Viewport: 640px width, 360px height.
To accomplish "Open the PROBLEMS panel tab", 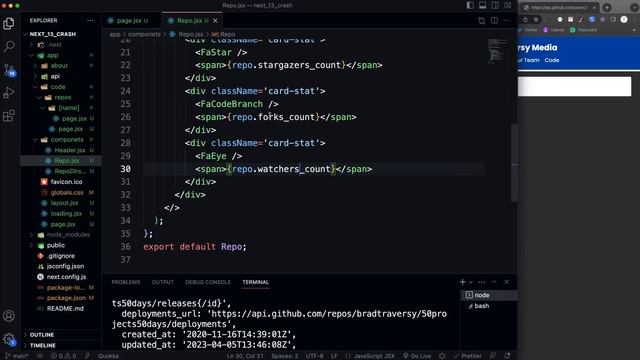I will (x=126, y=282).
